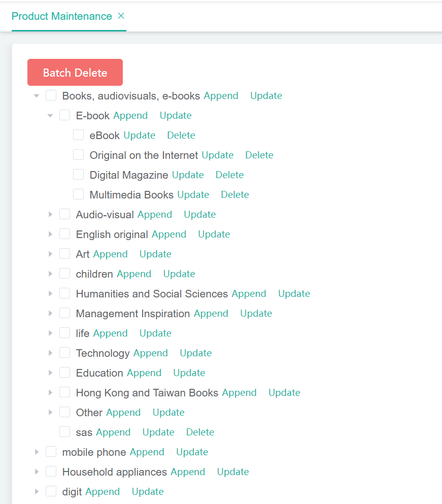Expand the children category node
The height and width of the screenshot is (504, 442).
50,274
